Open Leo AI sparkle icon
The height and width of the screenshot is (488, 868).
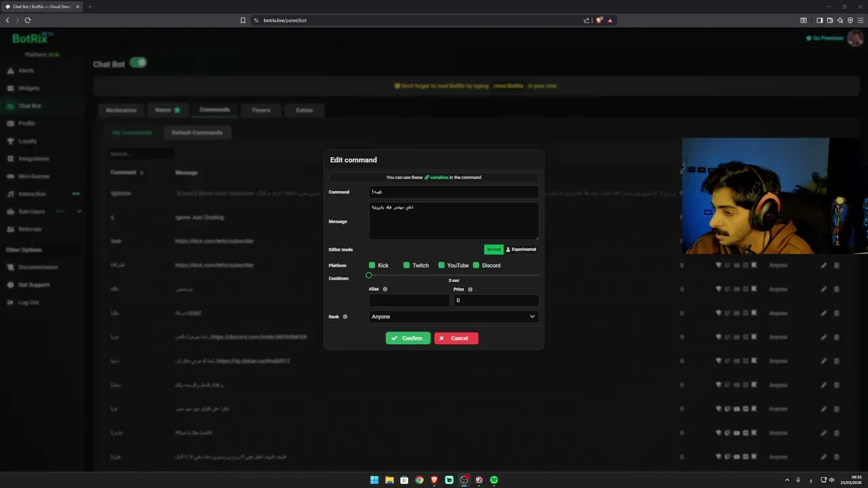(x=840, y=20)
